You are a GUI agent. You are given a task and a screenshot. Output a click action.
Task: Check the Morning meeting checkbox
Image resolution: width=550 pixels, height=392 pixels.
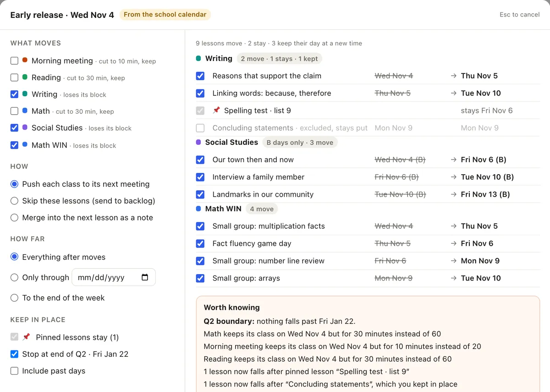pos(14,61)
